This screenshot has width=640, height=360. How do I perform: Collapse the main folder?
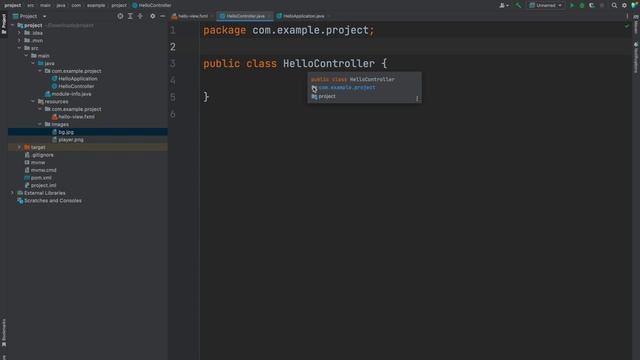point(26,56)
